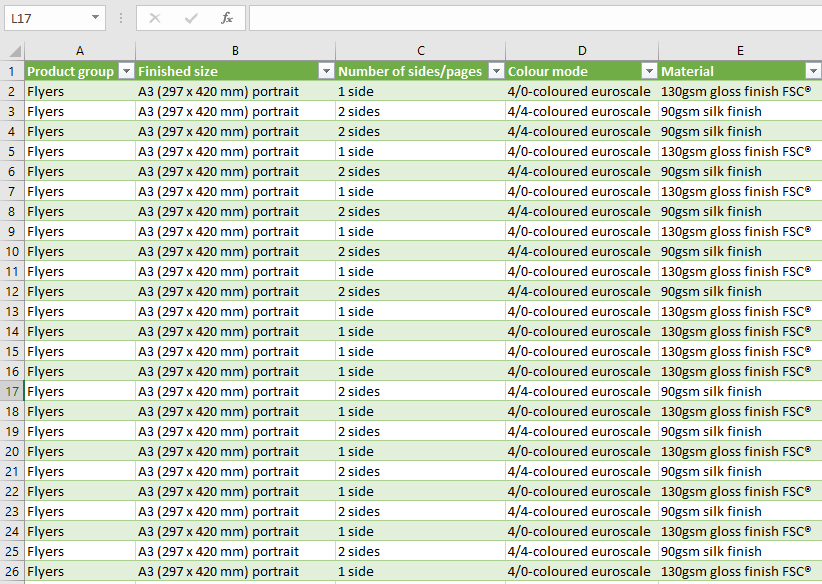
Task: Click the Cancel X icon in formula bar
Action: 155,18
